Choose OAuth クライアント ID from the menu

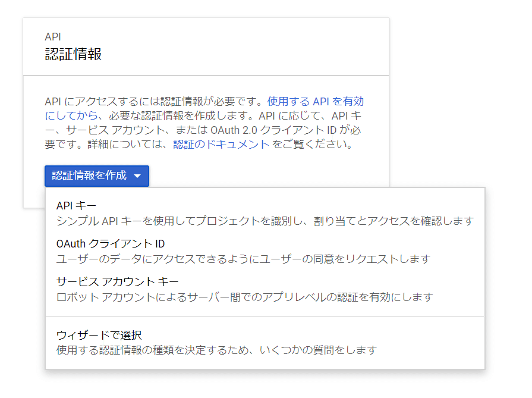265,251
